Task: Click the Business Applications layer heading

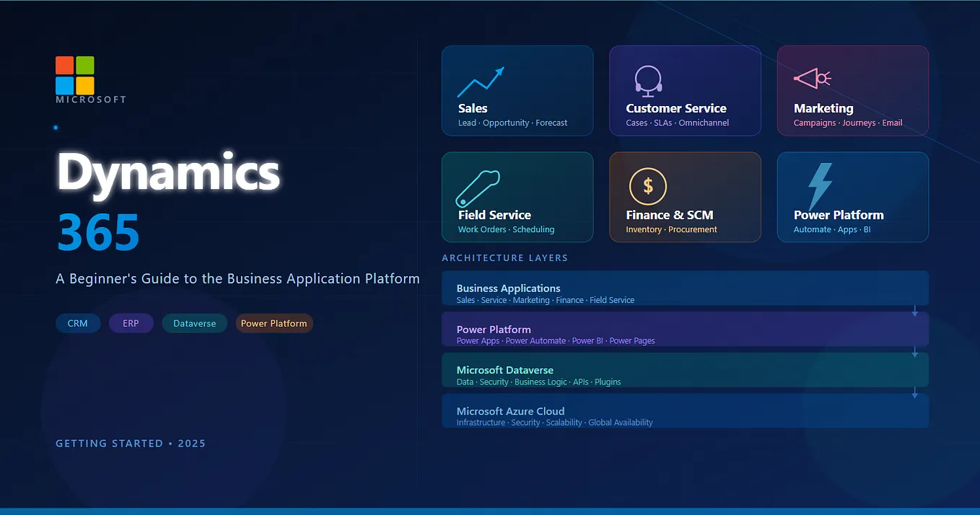Action: (x=509, y=289)
